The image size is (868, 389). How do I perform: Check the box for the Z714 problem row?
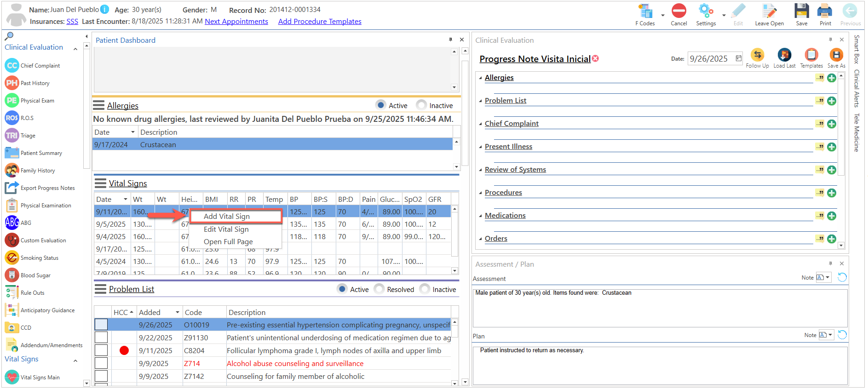[101, 363]
